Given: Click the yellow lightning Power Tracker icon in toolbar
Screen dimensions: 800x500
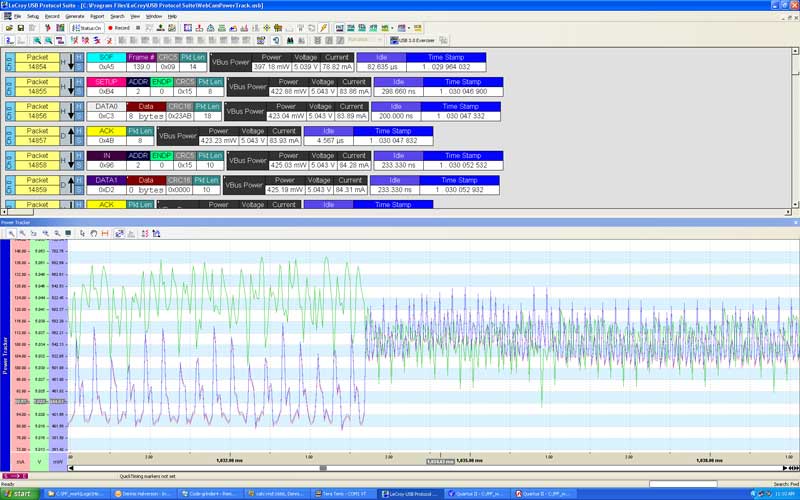Looking at the screenshot, I should [x=323, y=28].
